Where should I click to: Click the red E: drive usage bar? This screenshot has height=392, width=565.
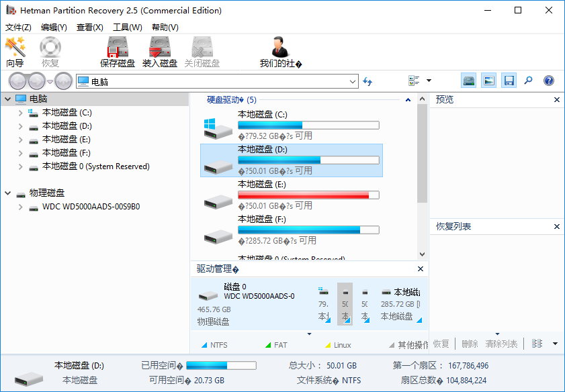[308, 195]
